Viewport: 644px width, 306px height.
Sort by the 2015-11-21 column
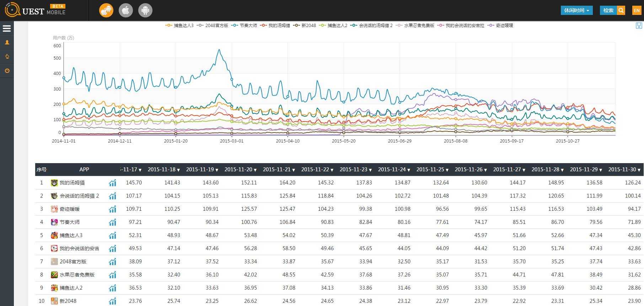coord(279,170)
